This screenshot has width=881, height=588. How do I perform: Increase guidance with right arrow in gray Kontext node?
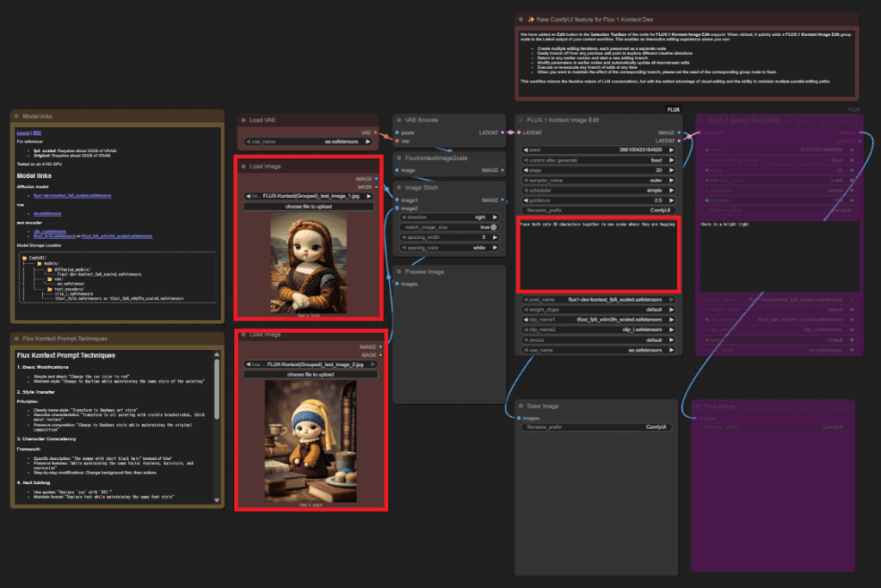tap(671, 200)
